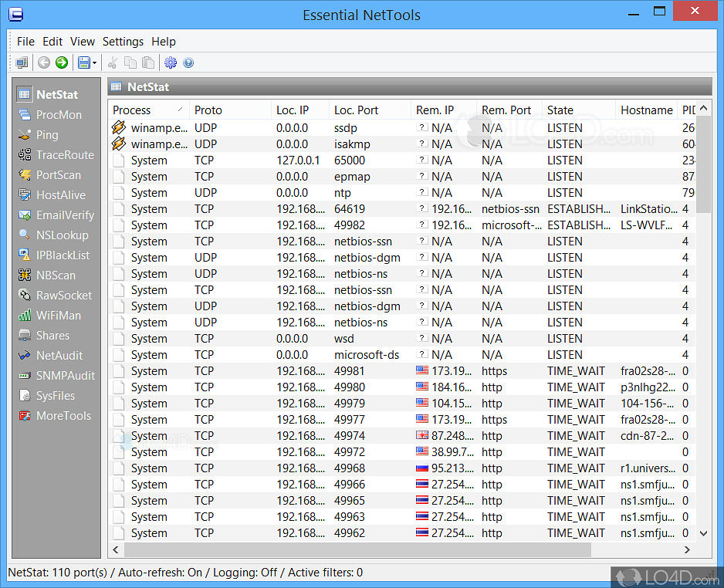Open the Ping tool
This screenshot has height=588, width=724.
coord(46,134)
